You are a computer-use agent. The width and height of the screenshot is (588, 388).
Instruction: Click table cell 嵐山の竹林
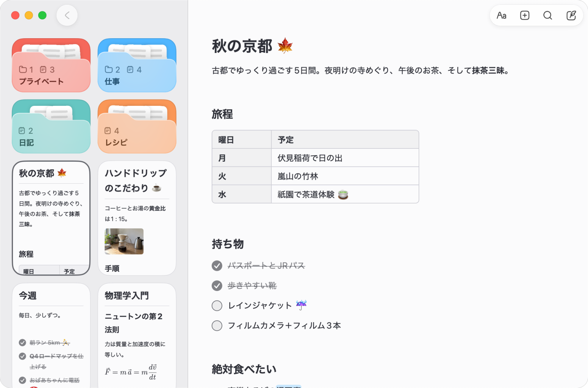pos(345,176)
